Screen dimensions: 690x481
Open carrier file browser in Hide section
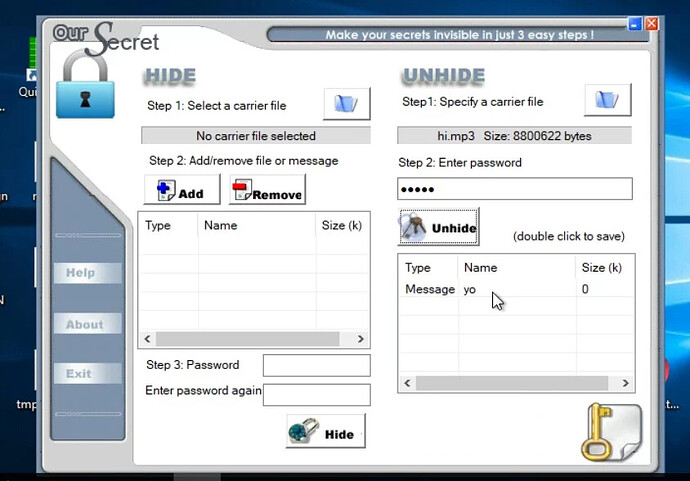(346, 103)
